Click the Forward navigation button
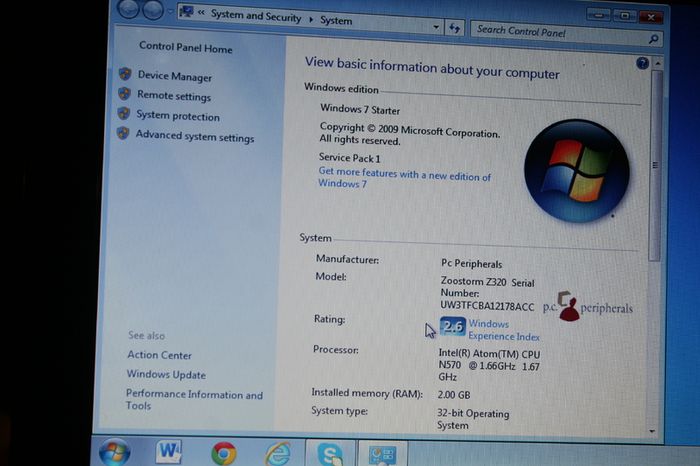The image size is (700, 466). [x=153, y=10]
